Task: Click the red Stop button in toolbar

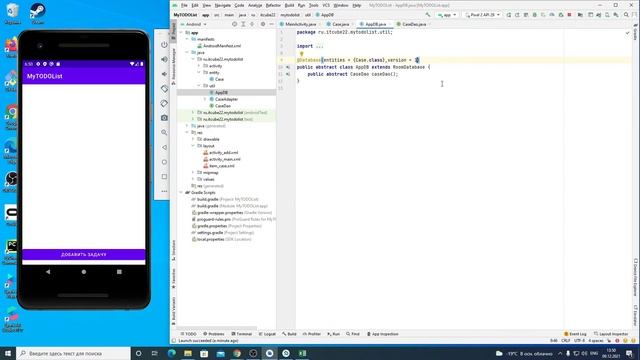Action: [x=569, y=15]
